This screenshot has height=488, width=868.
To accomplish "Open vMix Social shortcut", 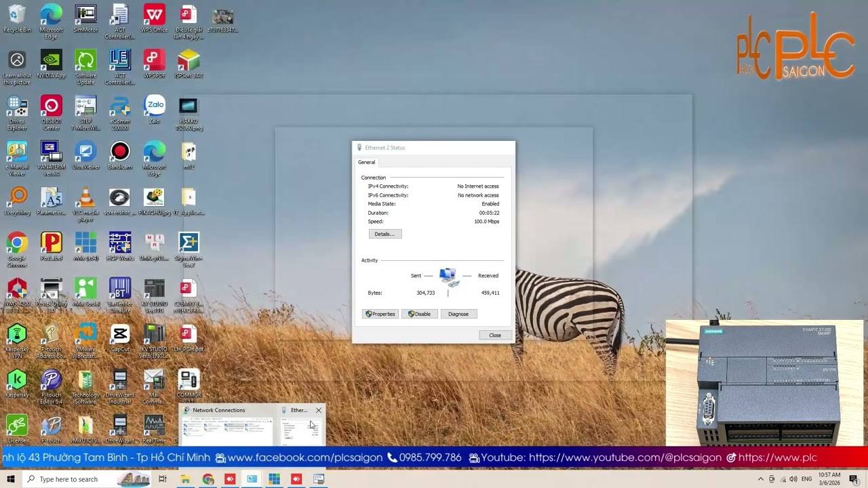I will tap(85, 293).
